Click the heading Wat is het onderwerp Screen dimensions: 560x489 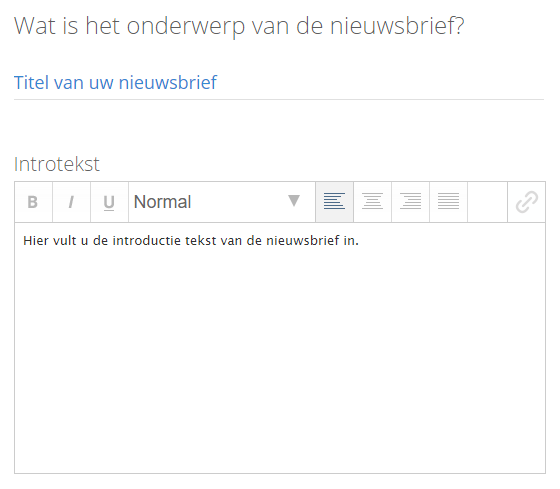[239, 26]
